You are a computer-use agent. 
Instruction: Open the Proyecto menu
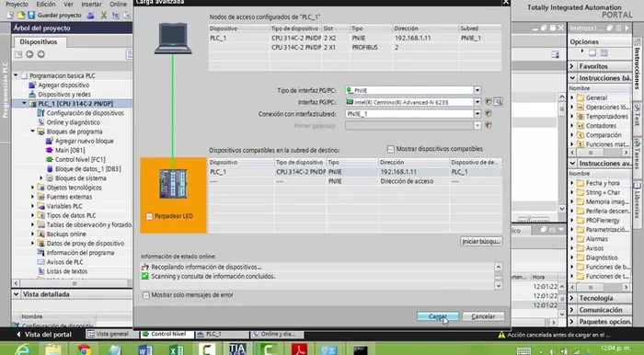pyautogui.click(x=17, y=4)
